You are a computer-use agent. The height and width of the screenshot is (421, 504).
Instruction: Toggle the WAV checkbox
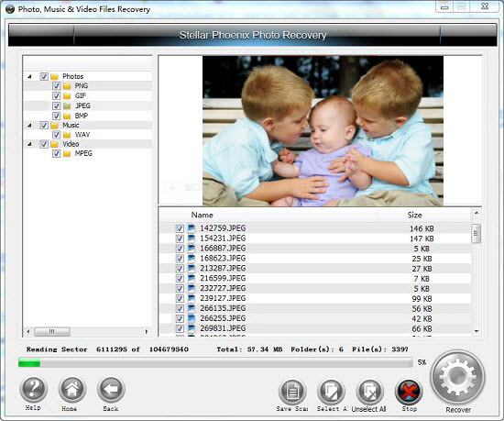click(x=56, y=135)
